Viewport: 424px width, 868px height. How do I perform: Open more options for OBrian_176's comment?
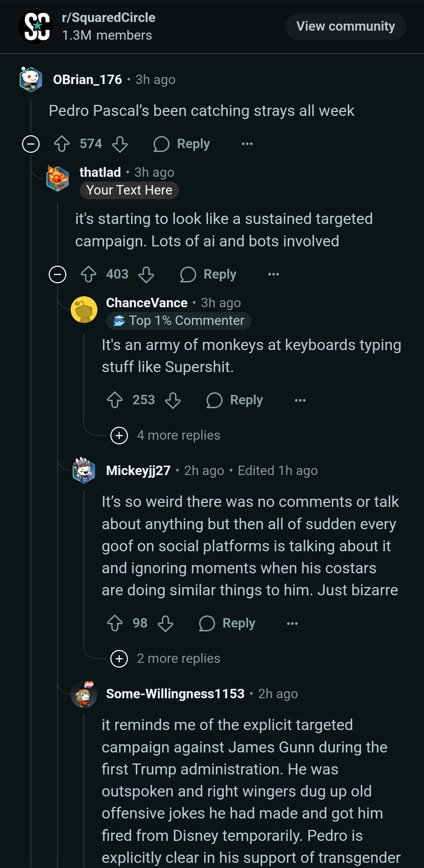[x=247, y=144]
